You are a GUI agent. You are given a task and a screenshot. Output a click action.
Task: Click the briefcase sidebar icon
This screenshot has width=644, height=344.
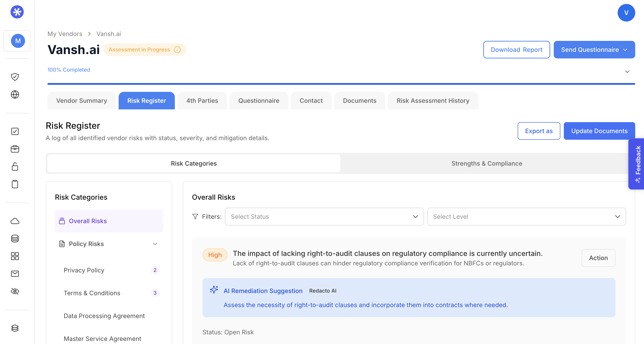(x=15, y=149)
